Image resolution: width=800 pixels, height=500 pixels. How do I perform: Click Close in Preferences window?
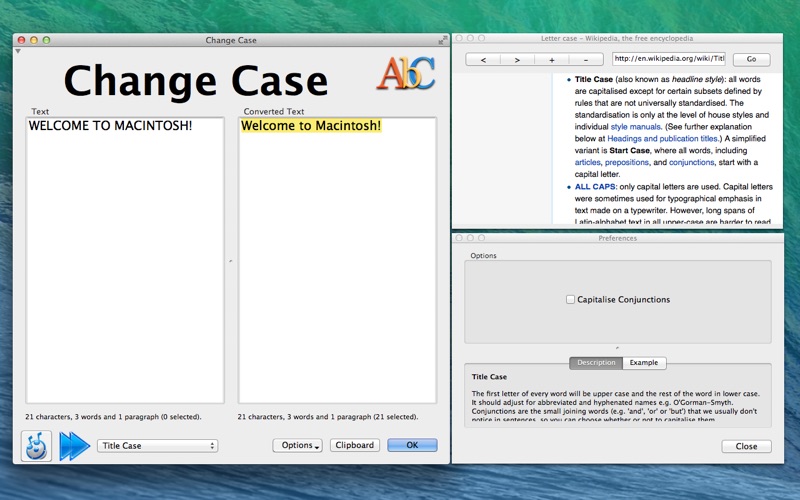point(746,446)
